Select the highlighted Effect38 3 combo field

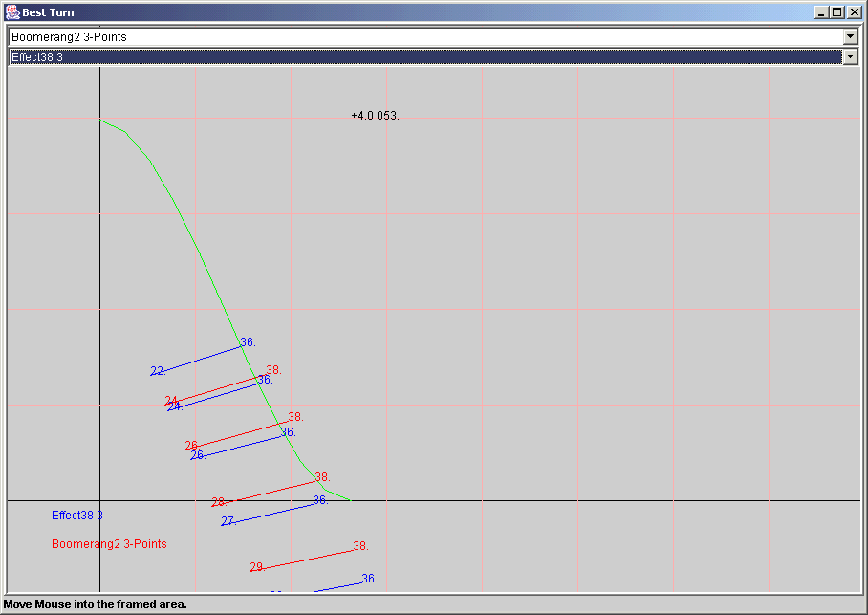pos(421,56)
